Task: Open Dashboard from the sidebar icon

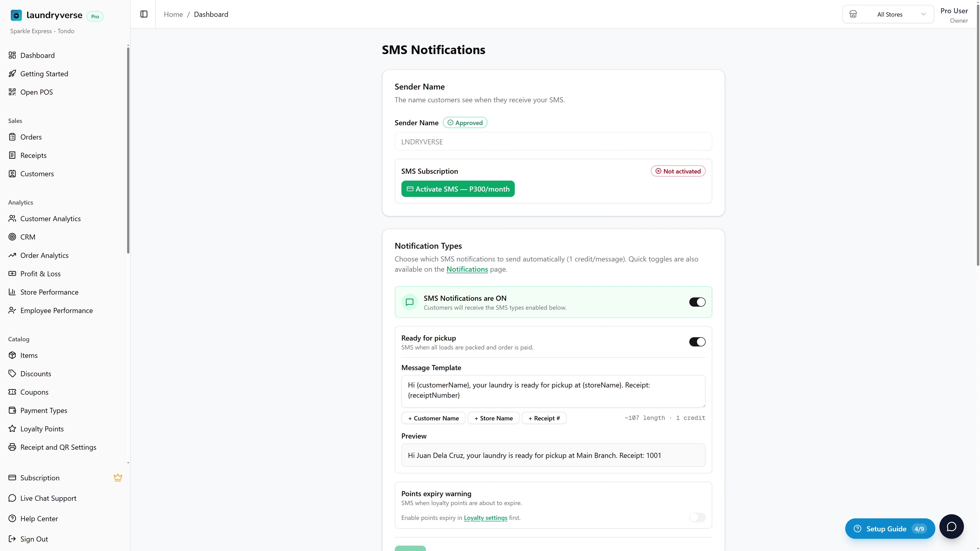Action: tap(12, 55)
